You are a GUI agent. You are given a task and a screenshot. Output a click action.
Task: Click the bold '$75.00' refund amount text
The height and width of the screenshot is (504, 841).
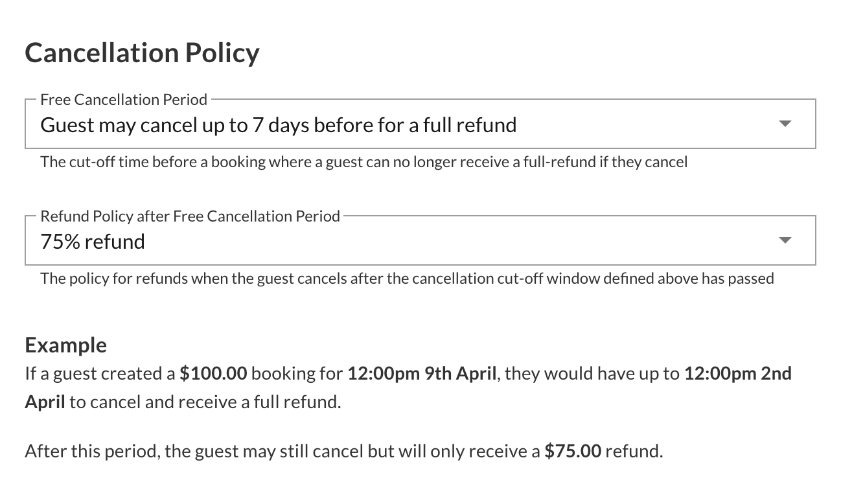click(573, 450)
